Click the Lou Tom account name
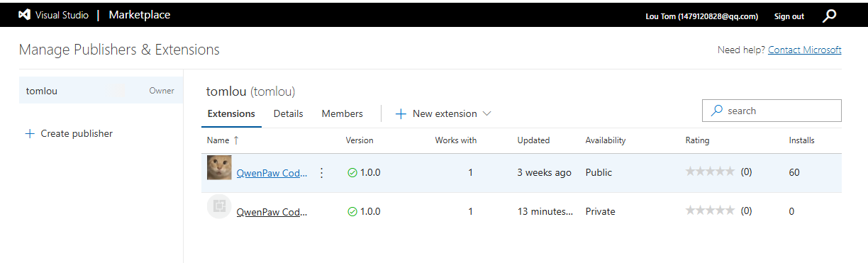Viewport: 868px width, 263px height. tap(702, 16)
